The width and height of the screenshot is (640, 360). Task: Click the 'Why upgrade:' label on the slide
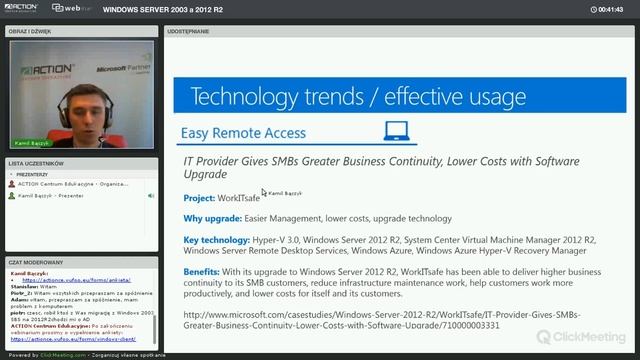(x=213, y=218)
